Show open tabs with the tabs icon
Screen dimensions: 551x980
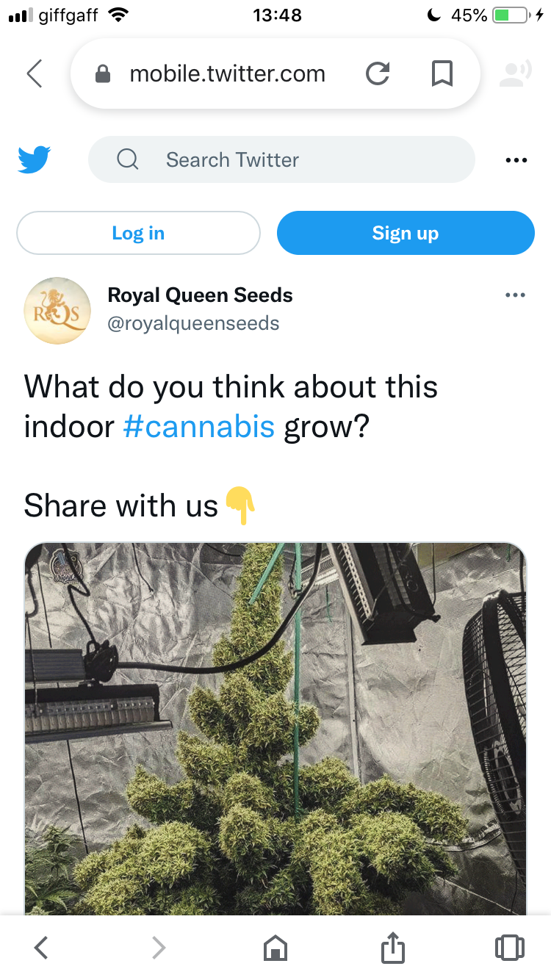point(510,948)
